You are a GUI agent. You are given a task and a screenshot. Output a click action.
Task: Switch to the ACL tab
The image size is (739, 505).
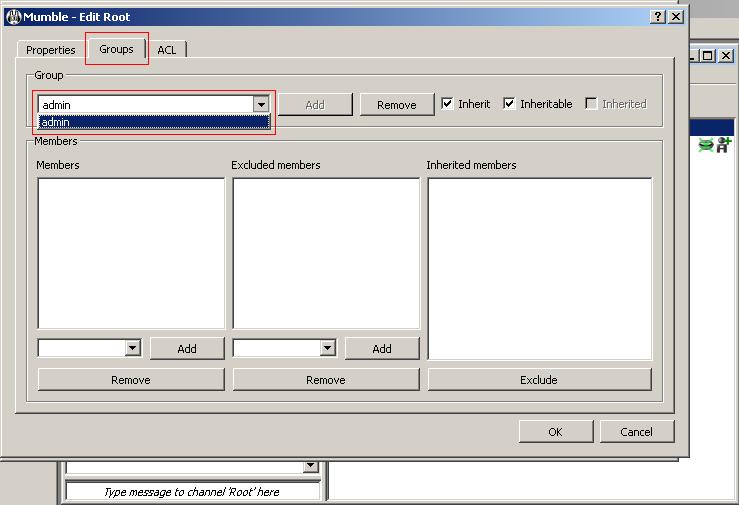(x=166, y=50)
